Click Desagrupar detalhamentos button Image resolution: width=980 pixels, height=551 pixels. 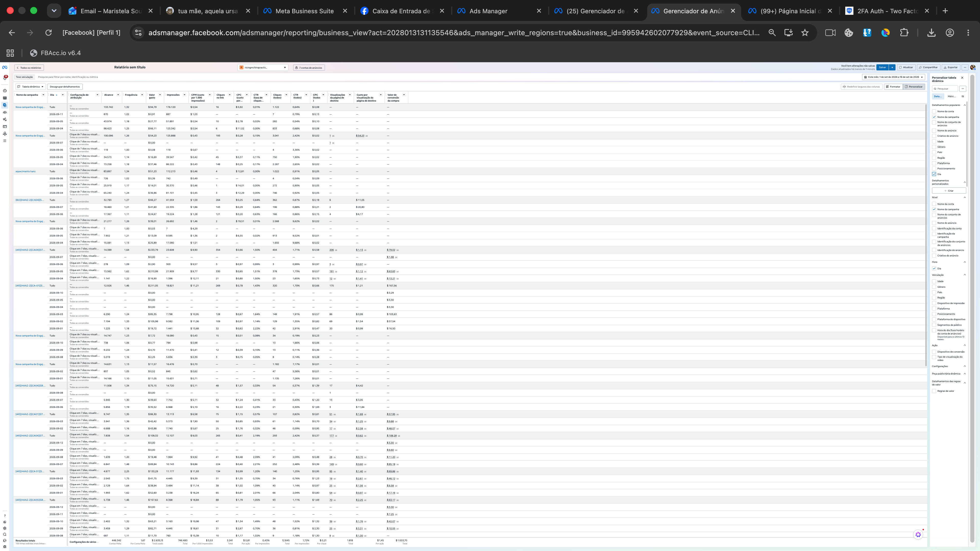(65, 87)
